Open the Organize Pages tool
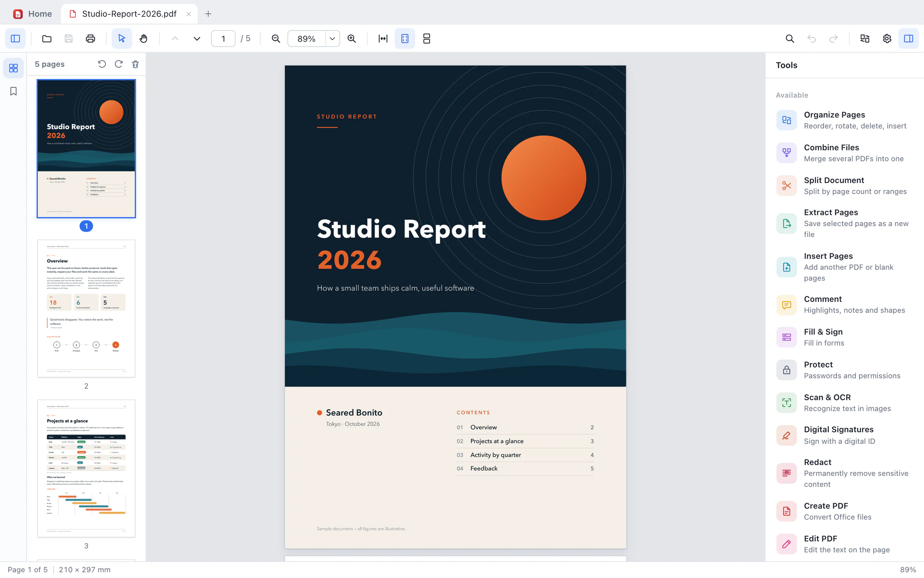This screenshot has width=924, height=578. click(845, 120)
